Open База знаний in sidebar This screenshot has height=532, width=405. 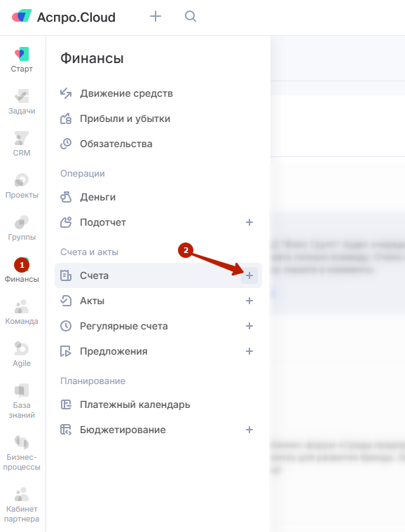(x=22, y=401)
